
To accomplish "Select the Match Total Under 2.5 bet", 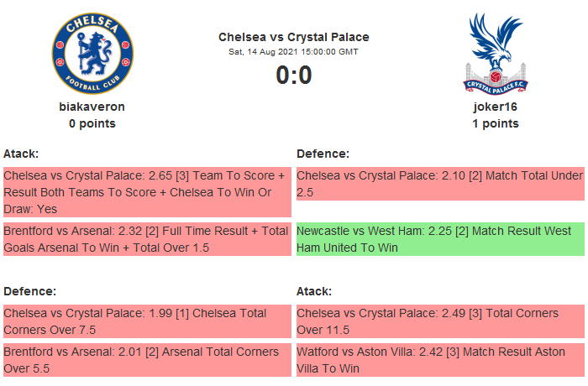I will point(439,184).
